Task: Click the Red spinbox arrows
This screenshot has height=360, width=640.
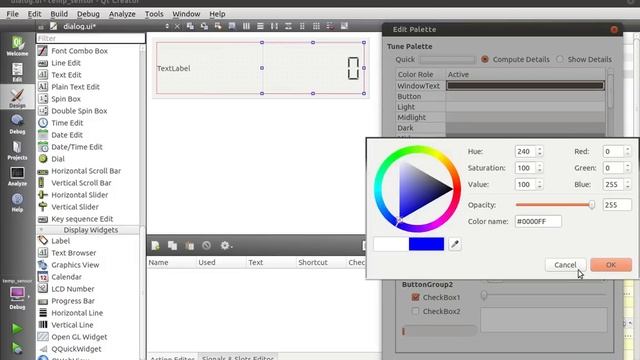Action: (628, 151)
